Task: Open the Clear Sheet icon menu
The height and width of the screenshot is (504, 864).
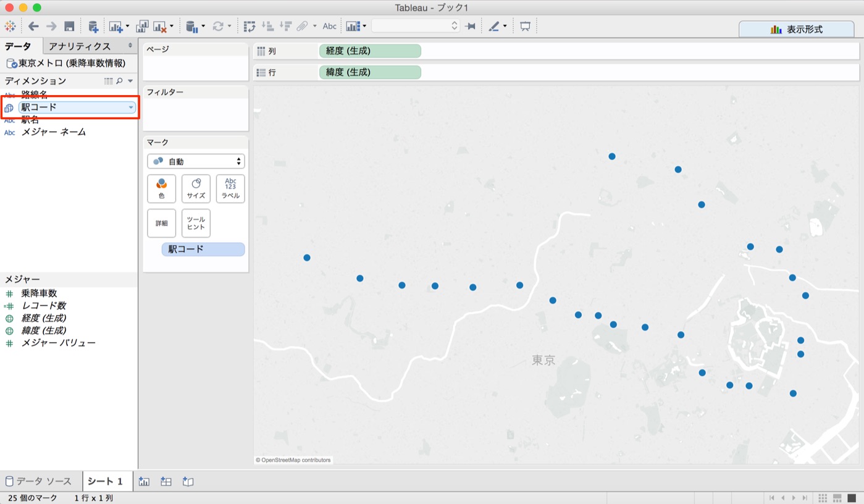Action: click(x=171, y=26)
